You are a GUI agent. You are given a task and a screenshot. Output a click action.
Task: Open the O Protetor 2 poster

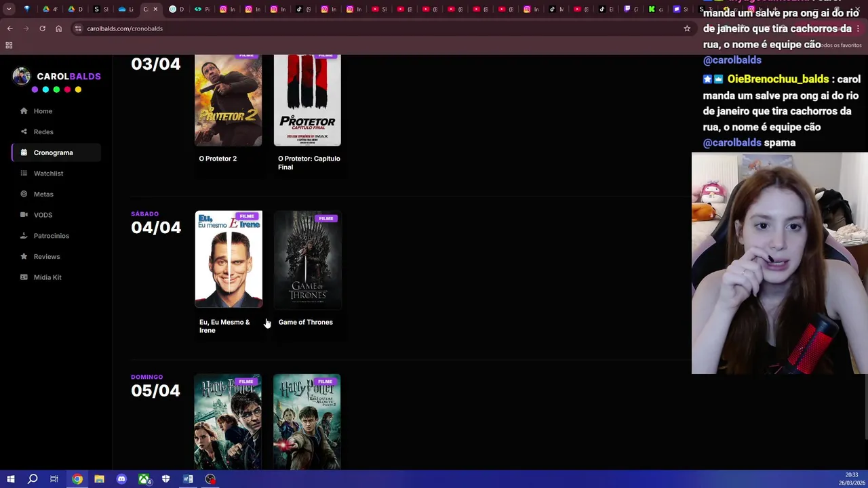pyautogui.click(x=229, y=100)
